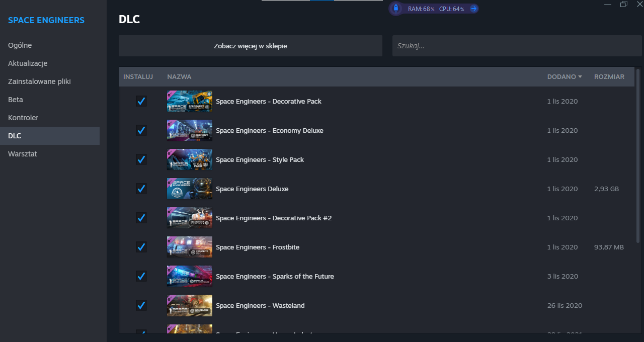Sort DLC list by Dodano column arrow
The image size is (644, 342).
click(580, 77)
